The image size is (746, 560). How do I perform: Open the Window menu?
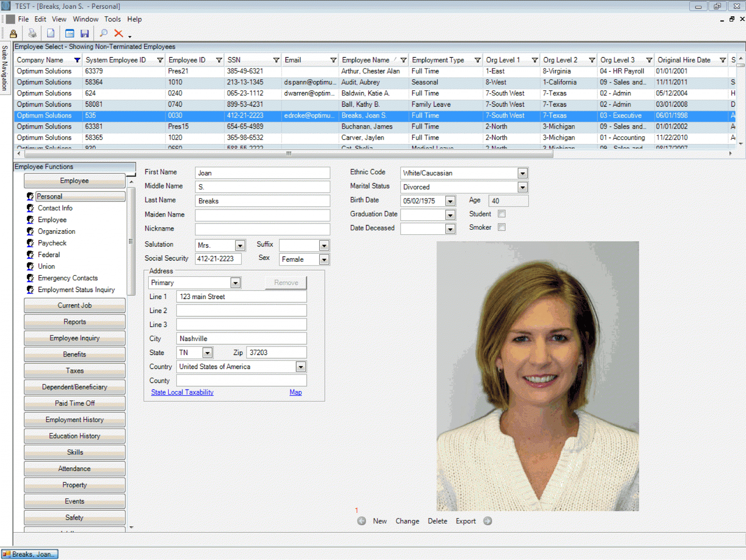coord(85,19)
